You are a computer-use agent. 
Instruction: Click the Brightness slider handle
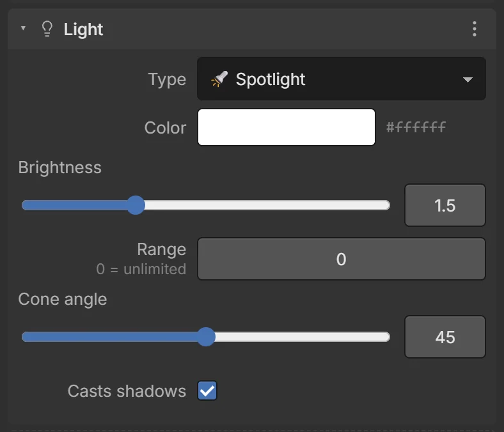pyautogui.click(x=136, y=205)
